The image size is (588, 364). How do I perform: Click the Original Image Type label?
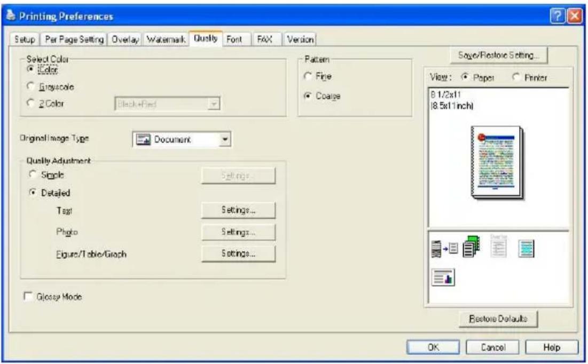pos(54,138)
